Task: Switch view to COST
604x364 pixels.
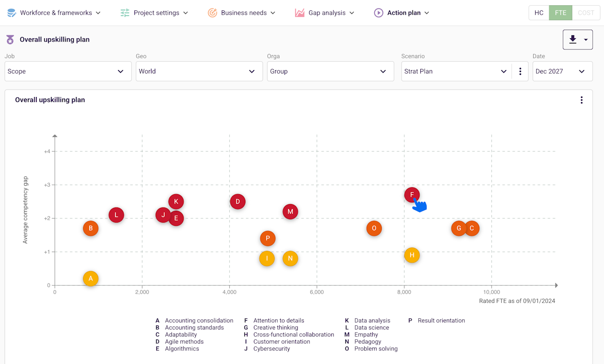Action: (586, 13)
